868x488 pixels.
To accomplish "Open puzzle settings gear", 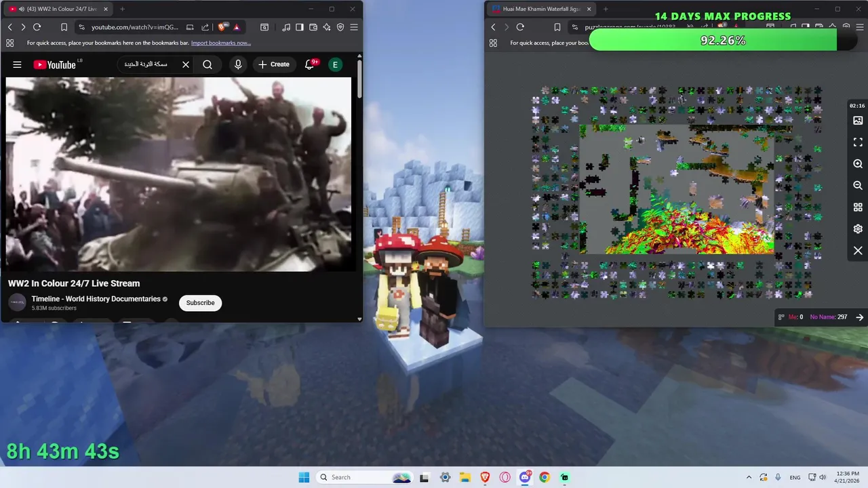I will 858,229.
